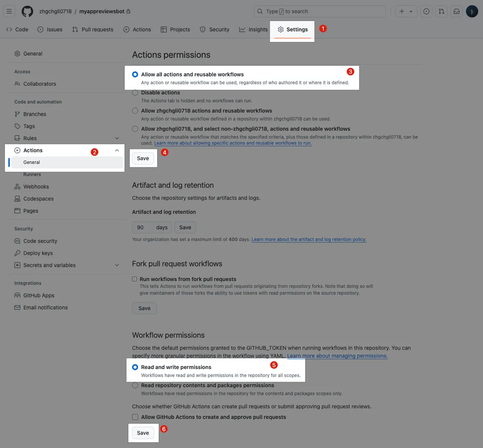Open Learn more about managing permissions link
The width and height of the screenshot is (483, 448).
point(337,356)
